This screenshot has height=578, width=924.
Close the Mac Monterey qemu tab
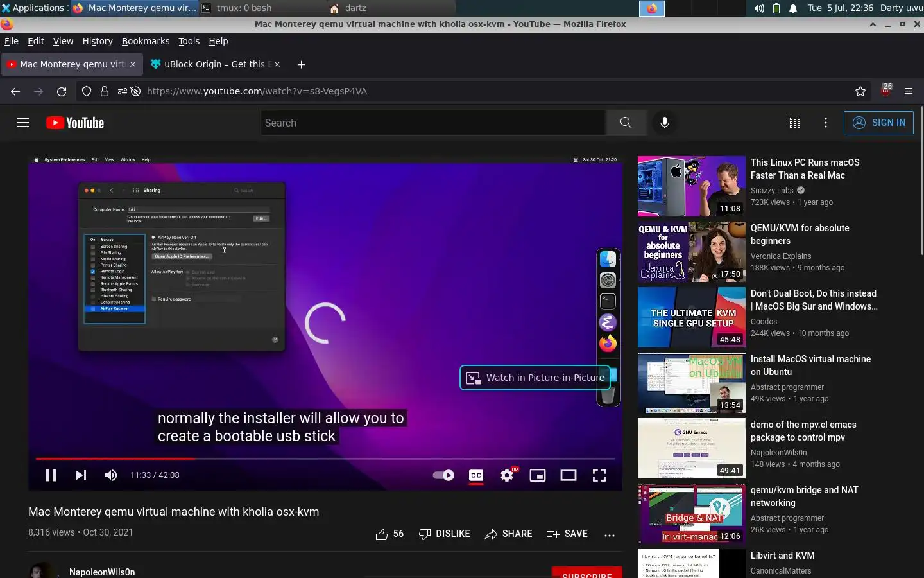pyautogui.click(x=133, y=64)
